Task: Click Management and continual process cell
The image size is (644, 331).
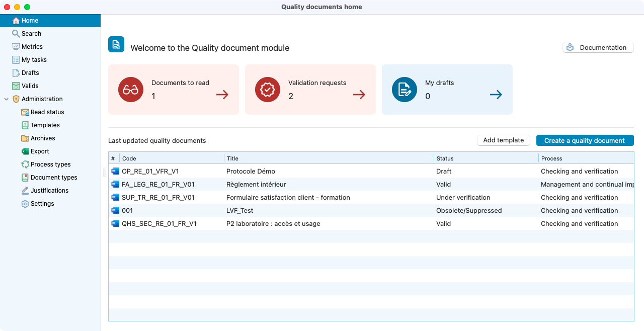Action: (x=587, y=184)
